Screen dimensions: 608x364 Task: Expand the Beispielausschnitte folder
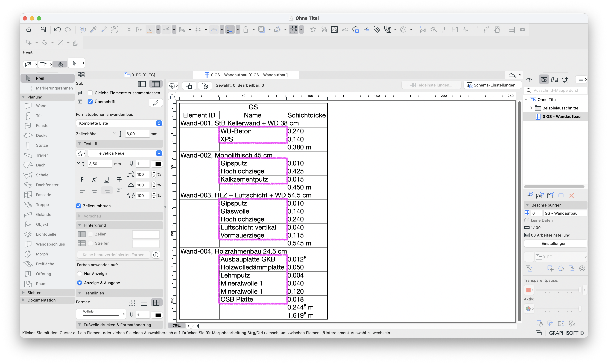531,108
